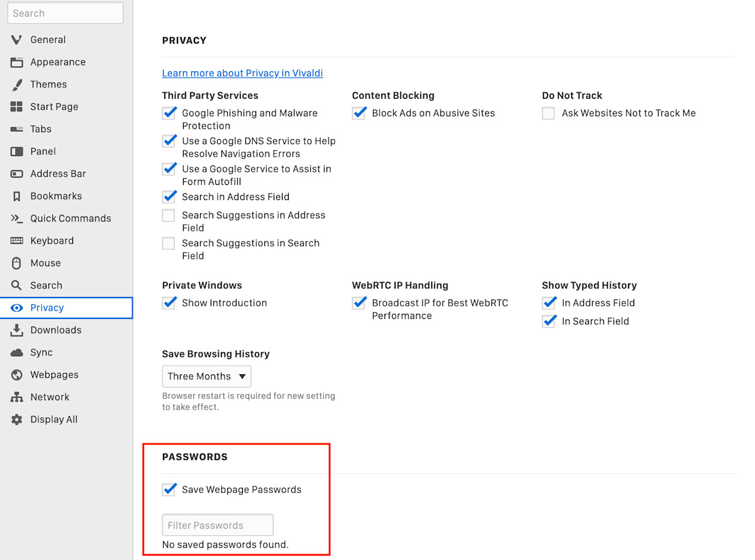Open the Save Browsing History dropdown
This screenshot has width=755, height=560.
[x=206, y=376]
